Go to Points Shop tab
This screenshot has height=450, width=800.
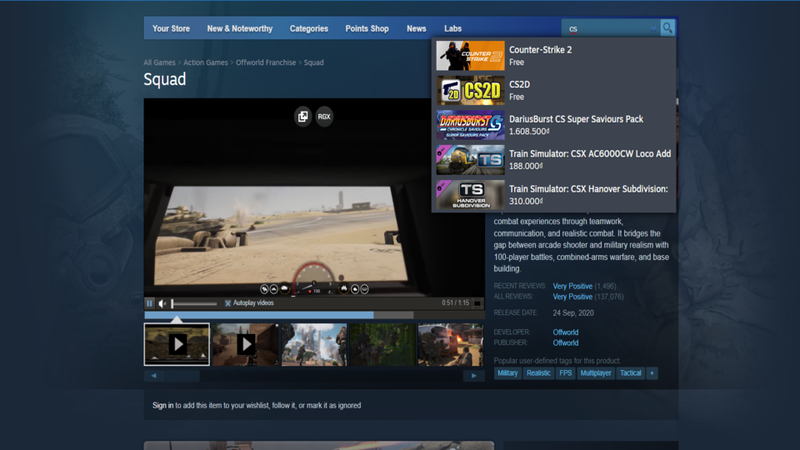click(367, 29)
